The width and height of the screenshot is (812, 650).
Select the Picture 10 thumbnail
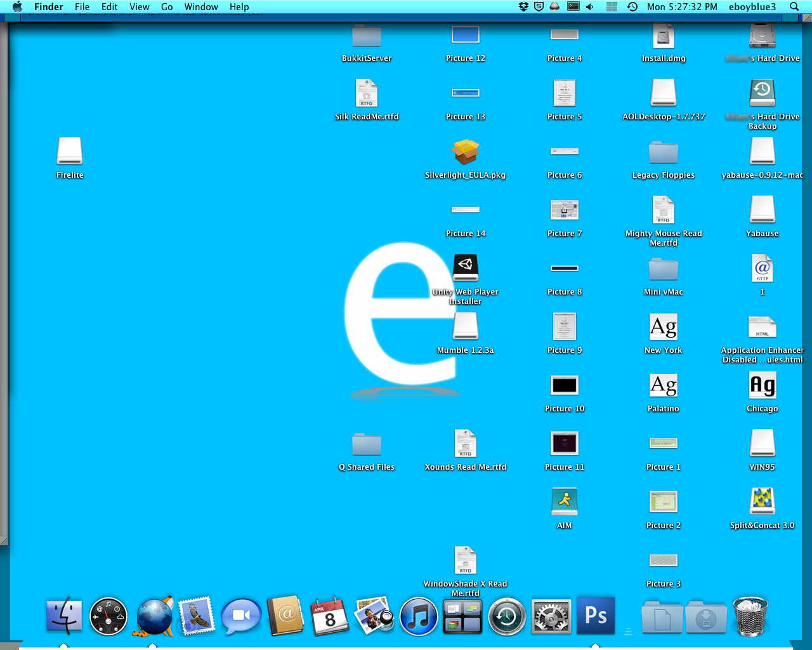pyautogui.click(x=564, y=385)
